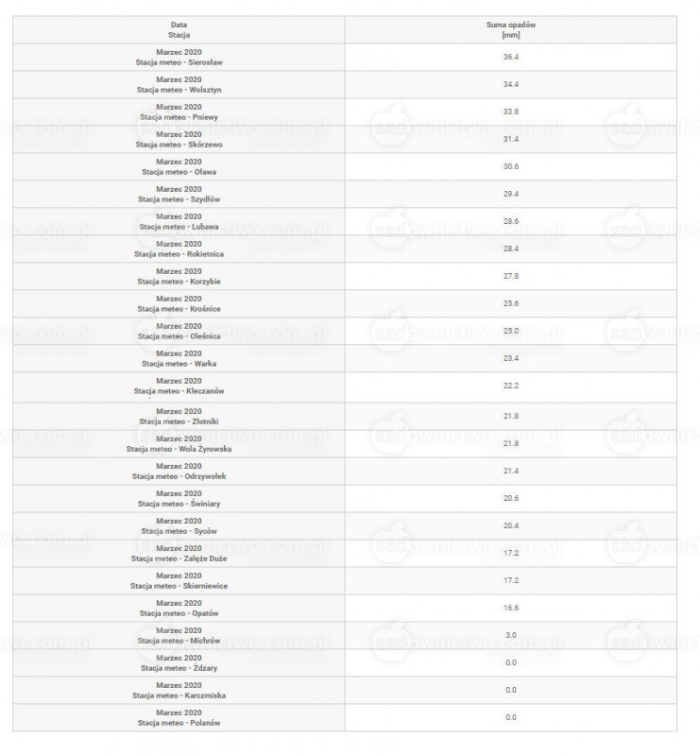Click the Skórzewo station cell

click(179, 139)
